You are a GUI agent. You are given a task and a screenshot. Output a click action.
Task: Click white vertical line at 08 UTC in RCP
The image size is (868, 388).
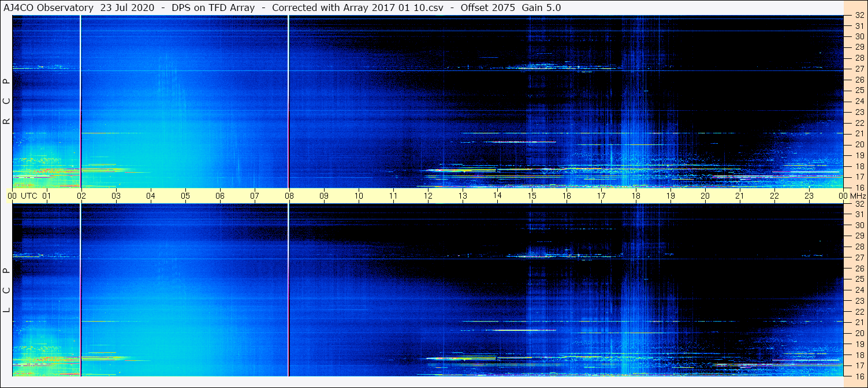288,101
